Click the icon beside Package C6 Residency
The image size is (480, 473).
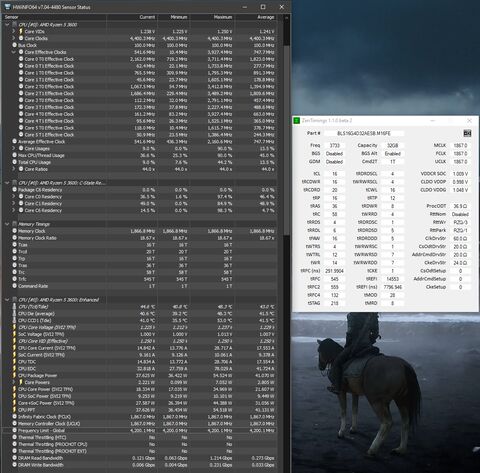click(14, 189)
